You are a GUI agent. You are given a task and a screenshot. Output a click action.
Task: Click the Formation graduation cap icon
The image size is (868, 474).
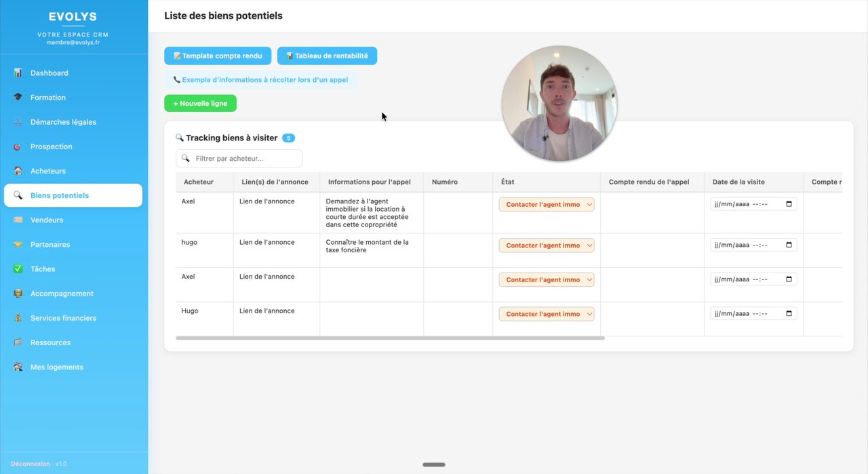tap(18, 98)
